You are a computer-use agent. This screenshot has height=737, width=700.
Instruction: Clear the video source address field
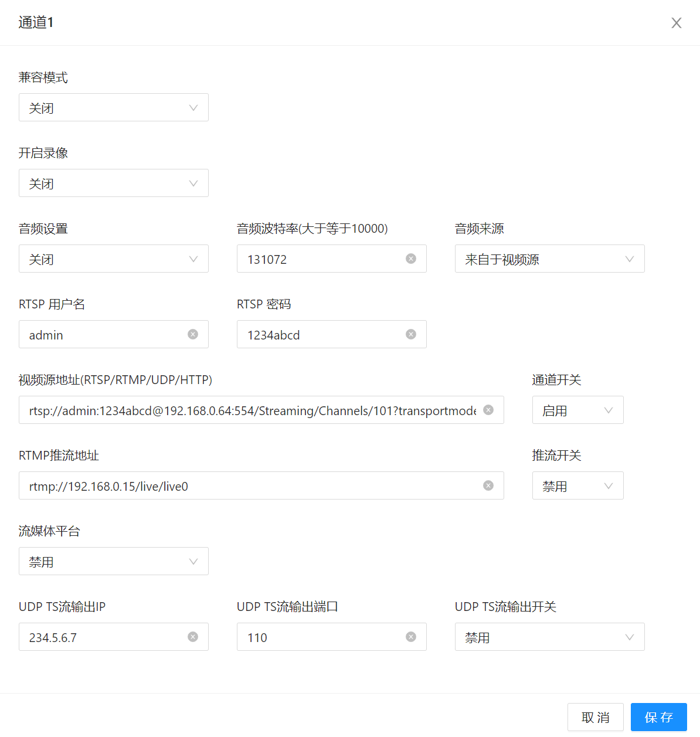point(488,410)
